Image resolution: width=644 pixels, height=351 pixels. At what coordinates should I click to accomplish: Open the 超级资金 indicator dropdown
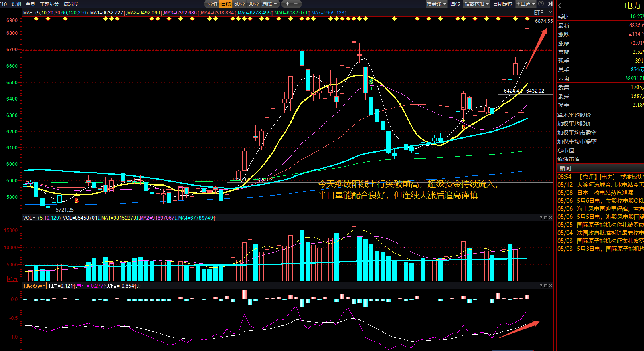pyautogui.click(x=34, y=286)
